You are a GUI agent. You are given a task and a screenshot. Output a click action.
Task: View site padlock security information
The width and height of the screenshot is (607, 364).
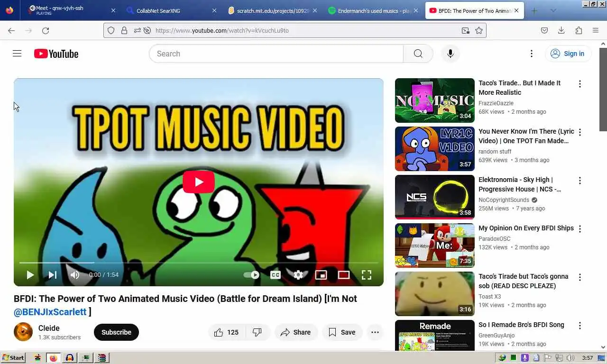(x=124, y=30)
